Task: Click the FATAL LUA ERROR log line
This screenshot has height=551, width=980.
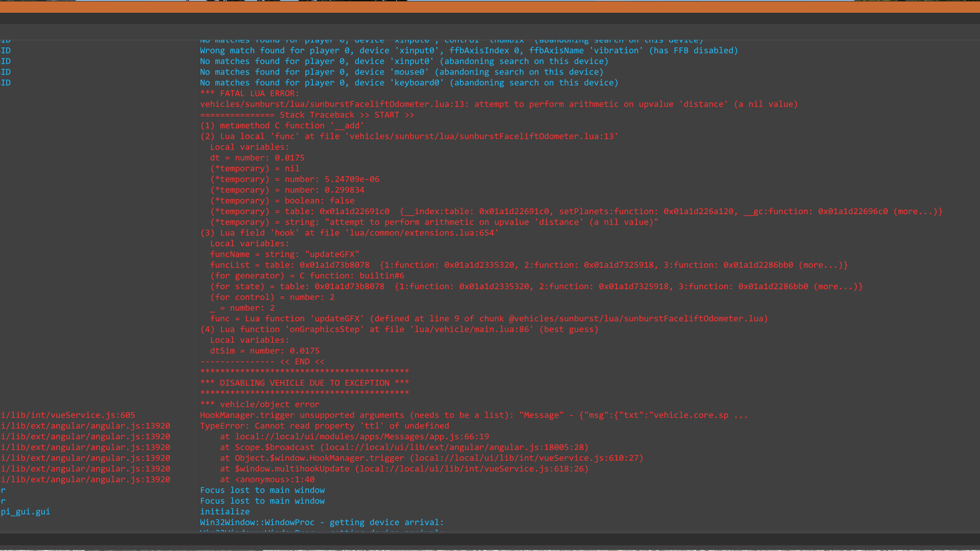Action: tap(250, 93)
